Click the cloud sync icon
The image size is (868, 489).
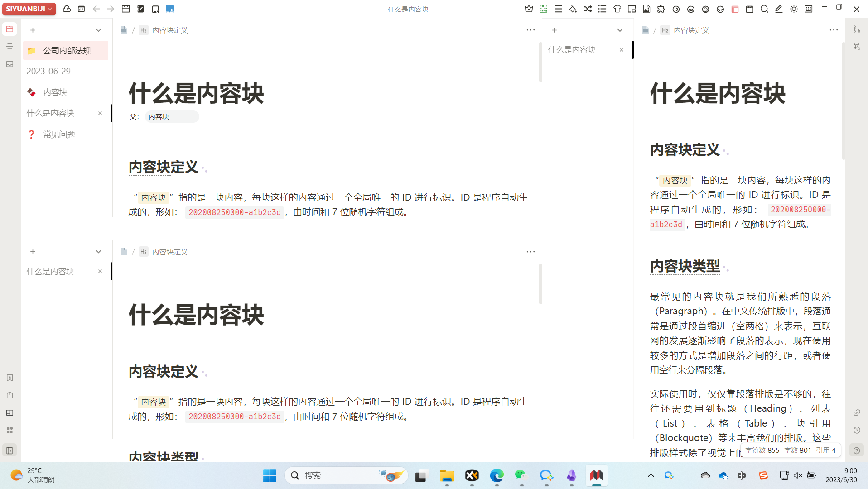(x=67, y=9)
